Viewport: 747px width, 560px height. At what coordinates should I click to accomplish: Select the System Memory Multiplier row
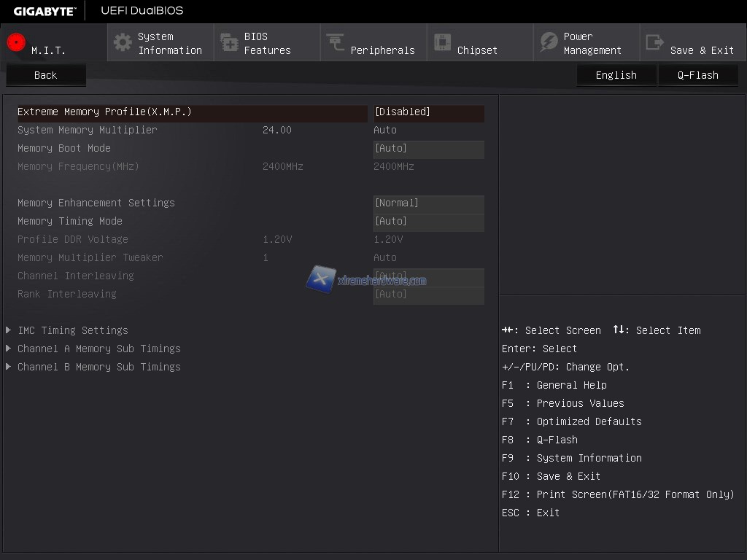pyautogui.click(x=88, y=130)
